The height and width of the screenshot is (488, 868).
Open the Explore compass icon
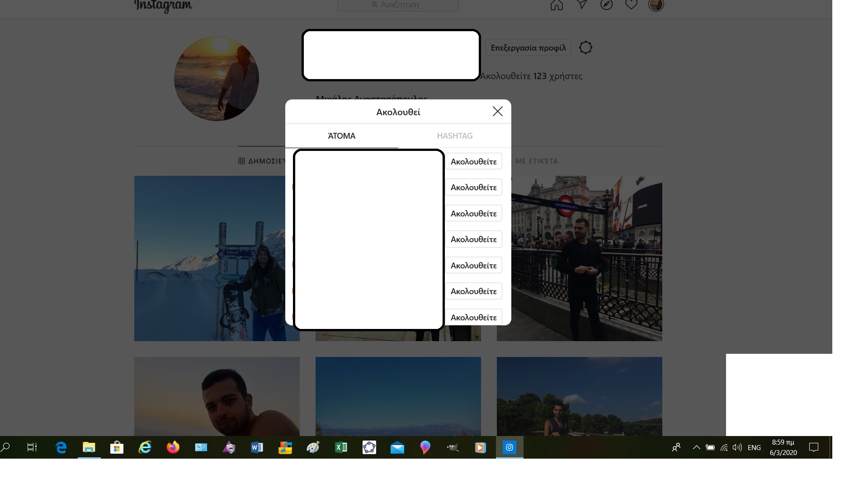click(606, 5)
